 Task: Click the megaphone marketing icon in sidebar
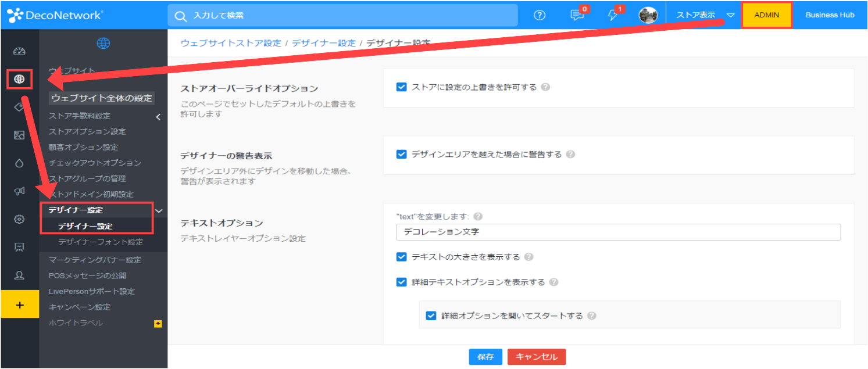click(19, 191)
